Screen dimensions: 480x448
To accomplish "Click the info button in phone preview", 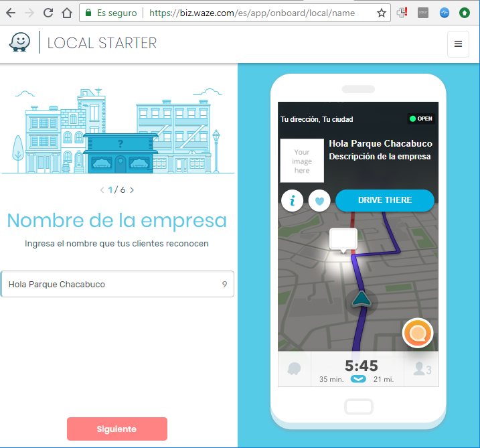I will 293,201.
